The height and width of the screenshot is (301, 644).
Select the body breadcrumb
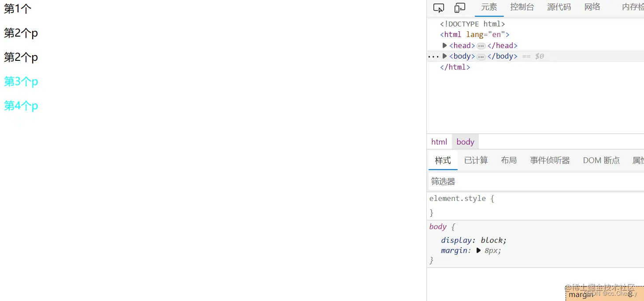coord(465,141)
